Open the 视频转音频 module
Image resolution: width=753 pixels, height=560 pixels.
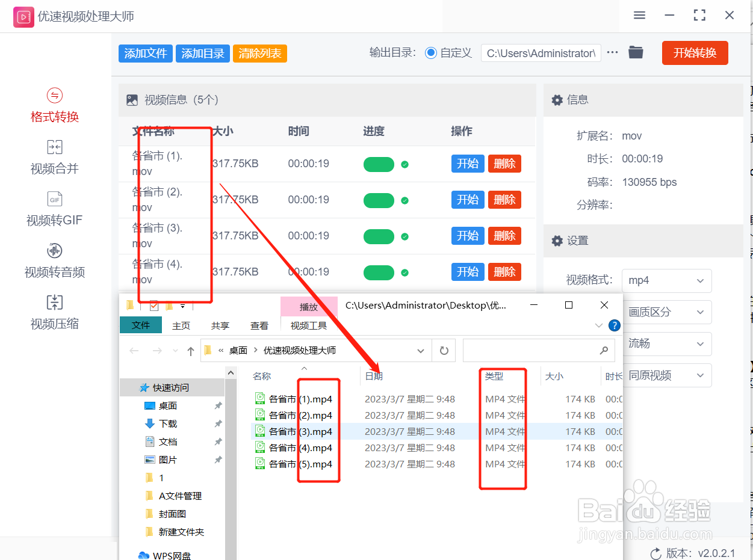(x=55, y=261)
